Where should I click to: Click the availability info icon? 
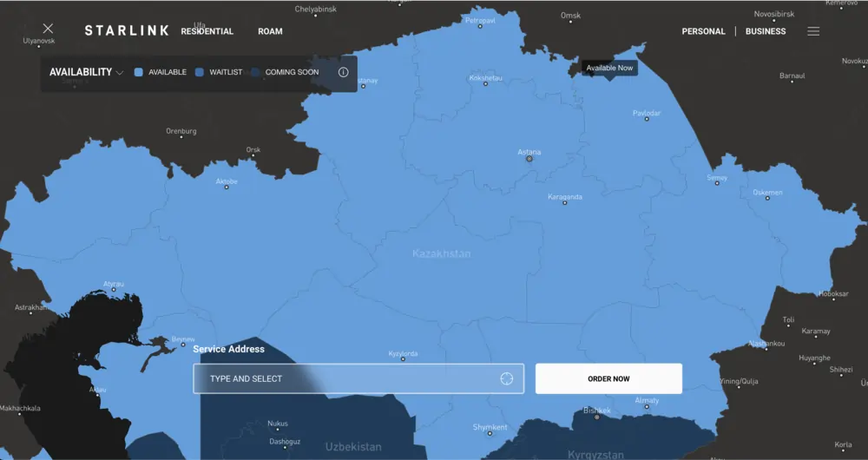click(343, 72)
